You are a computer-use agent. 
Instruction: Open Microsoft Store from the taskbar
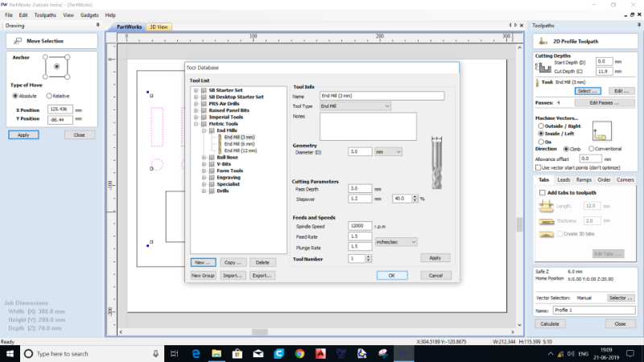[x=237, y=353]
